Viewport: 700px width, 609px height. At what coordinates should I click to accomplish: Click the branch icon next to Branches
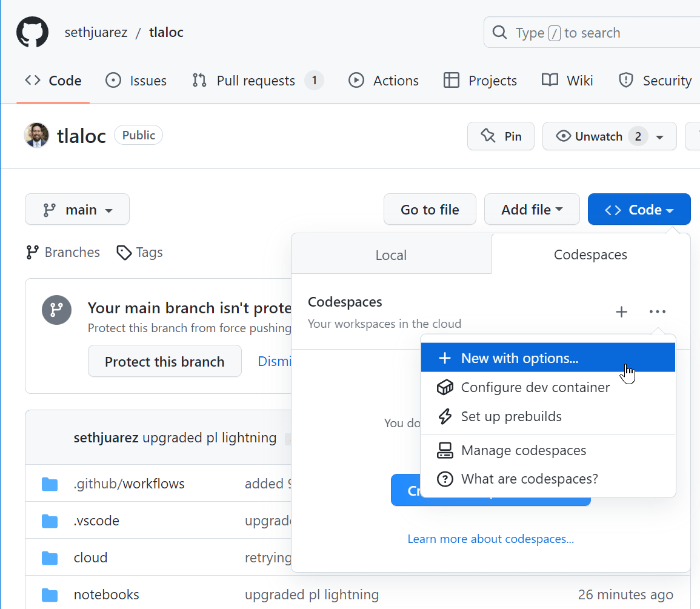31,252
